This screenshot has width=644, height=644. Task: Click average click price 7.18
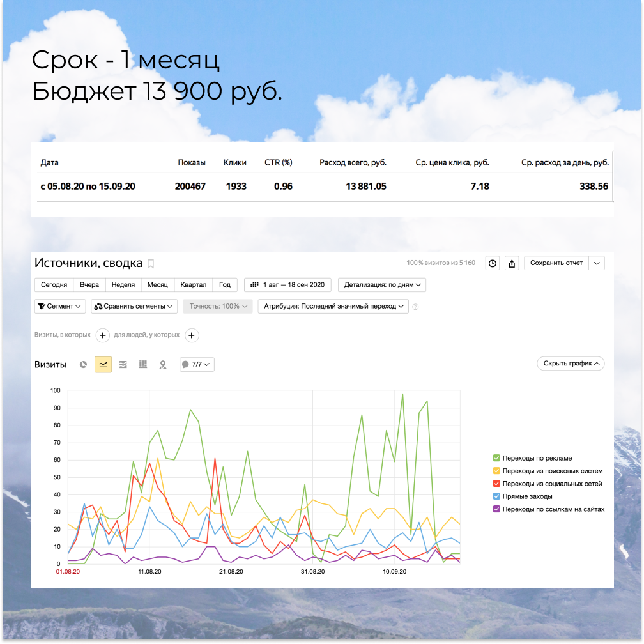tap(480, 187)
